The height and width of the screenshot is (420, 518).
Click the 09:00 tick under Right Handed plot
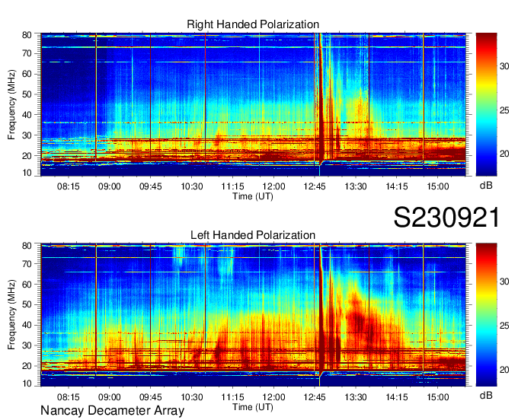pos(110,186)
